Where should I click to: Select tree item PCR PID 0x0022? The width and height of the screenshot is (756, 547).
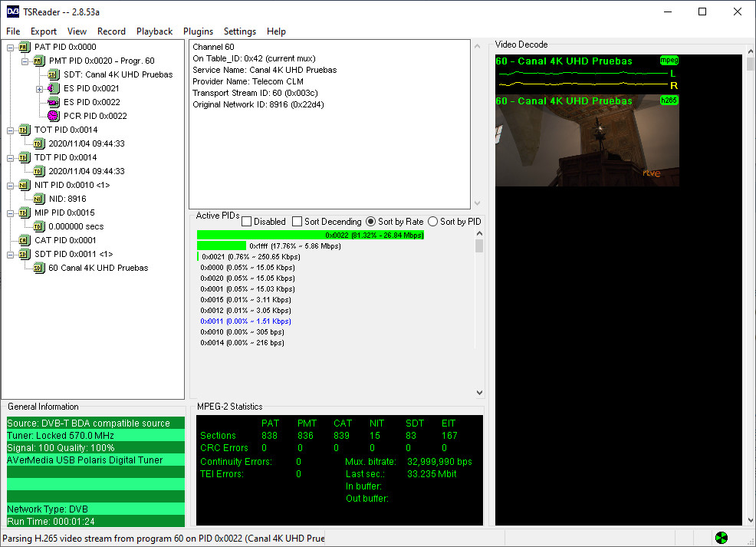click(x=95, y=116)
